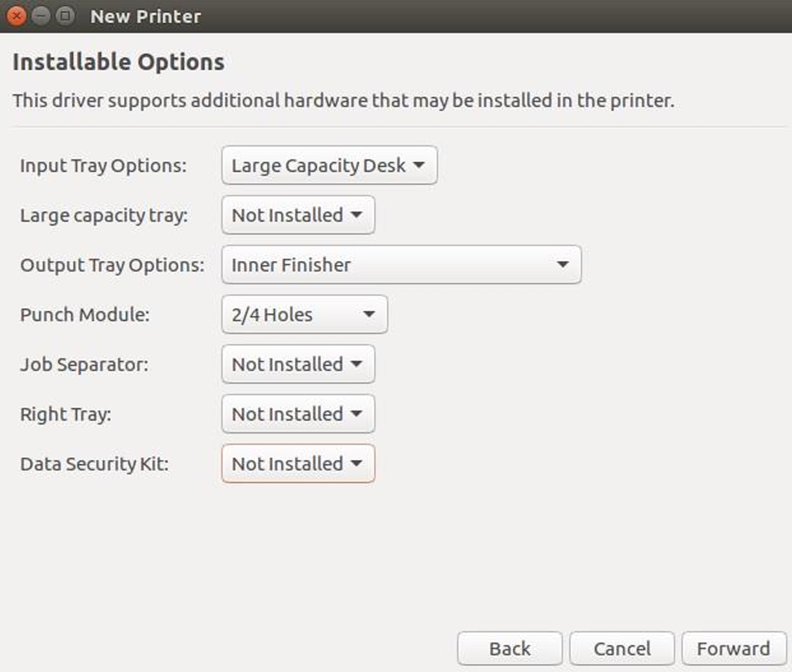Viewport: 792px width, 672px height.
Task: Click the driver supports additional hardware description
Action: 343,100
